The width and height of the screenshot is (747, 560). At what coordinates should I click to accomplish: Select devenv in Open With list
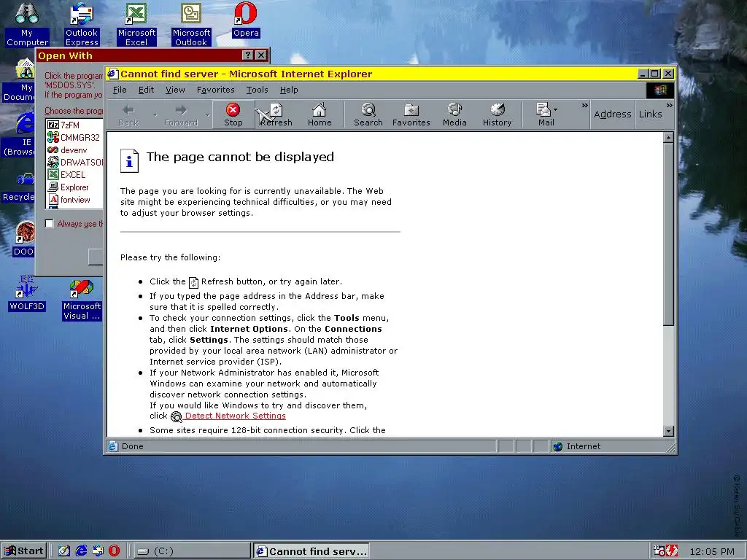(74, 150)
